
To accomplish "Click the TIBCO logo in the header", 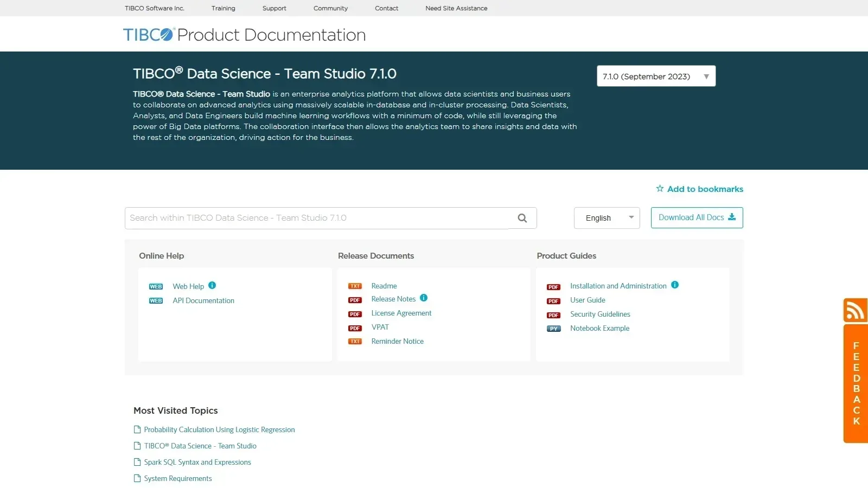I will pos(149,35).
